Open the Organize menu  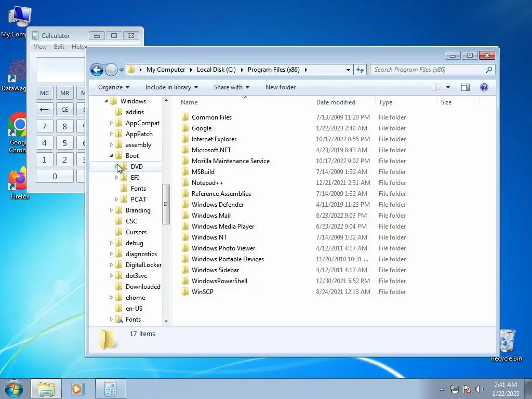pyautogui.click(x=114, y=87)
